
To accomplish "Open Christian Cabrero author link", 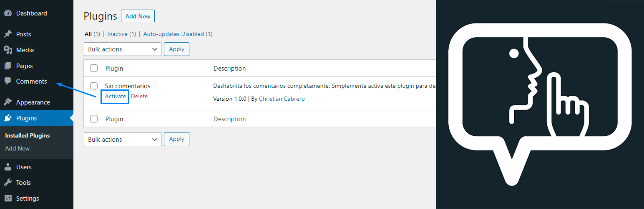I will (x=282, y=99).
